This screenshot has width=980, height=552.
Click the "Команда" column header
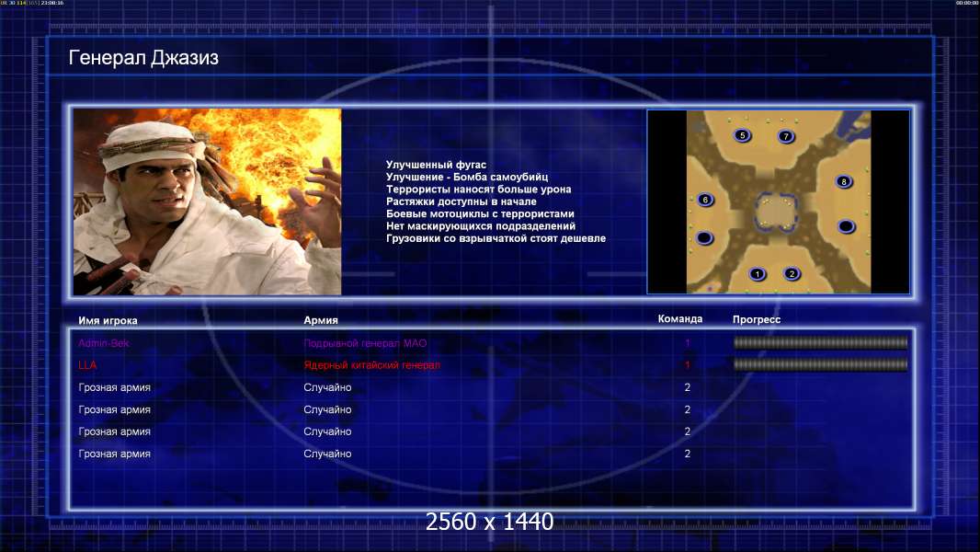pyautogui.click(x=680, y=319)
